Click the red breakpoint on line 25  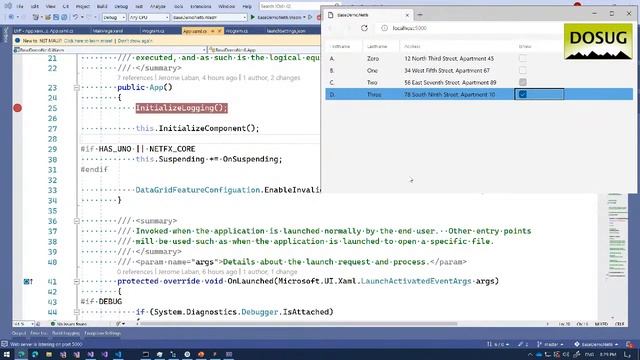[x=17, y=108]
